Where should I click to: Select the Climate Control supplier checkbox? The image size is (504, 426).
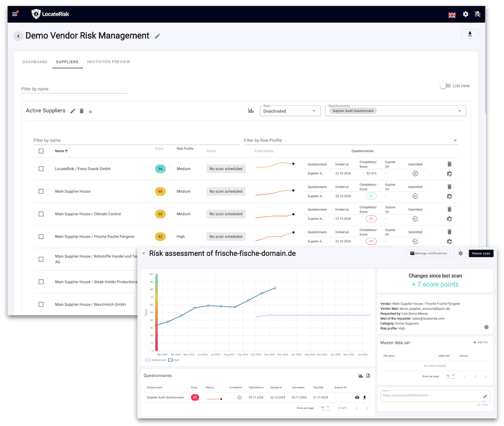41,214
